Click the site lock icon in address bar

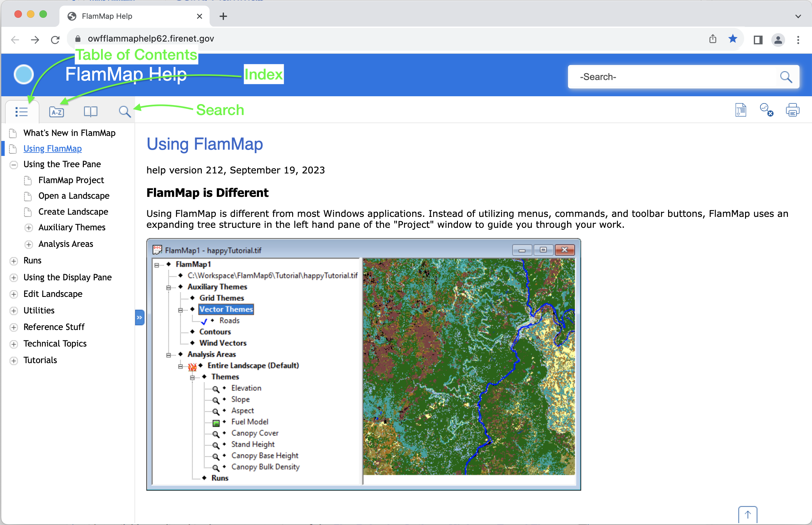(x=78, y=39)
